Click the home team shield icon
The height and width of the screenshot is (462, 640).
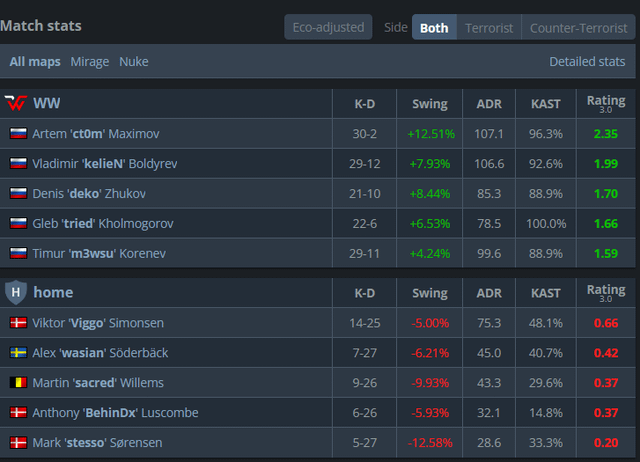15,292
